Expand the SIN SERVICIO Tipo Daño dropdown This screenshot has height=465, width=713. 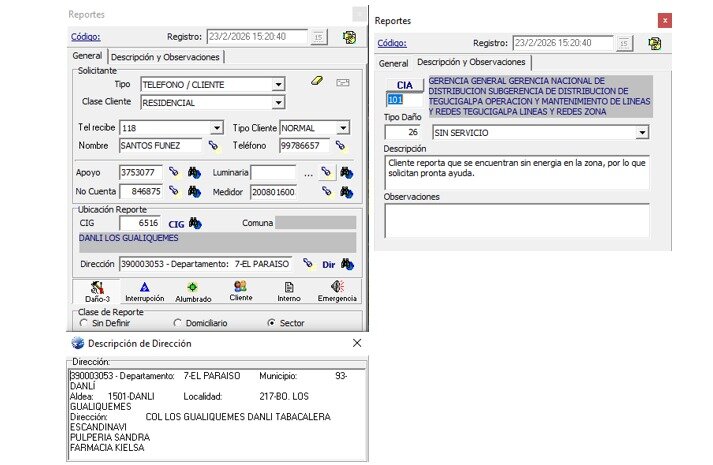pos(642,133)
